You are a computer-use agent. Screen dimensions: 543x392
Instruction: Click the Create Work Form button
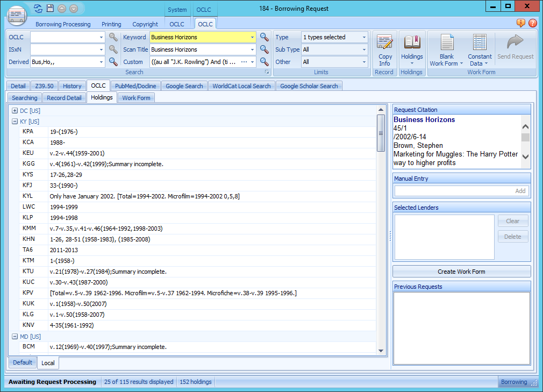click(x=461, y=271)
